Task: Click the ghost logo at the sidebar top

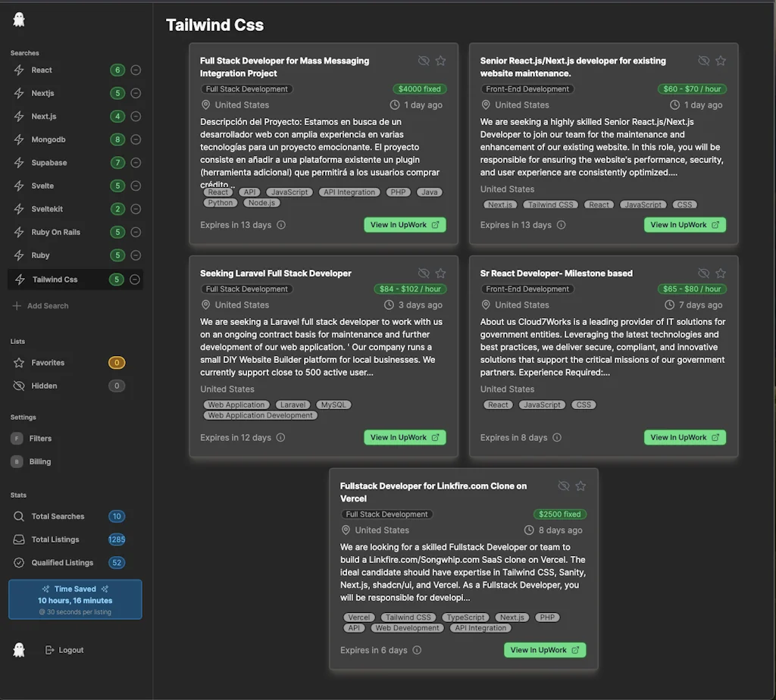Action: [x=19, y=19]
